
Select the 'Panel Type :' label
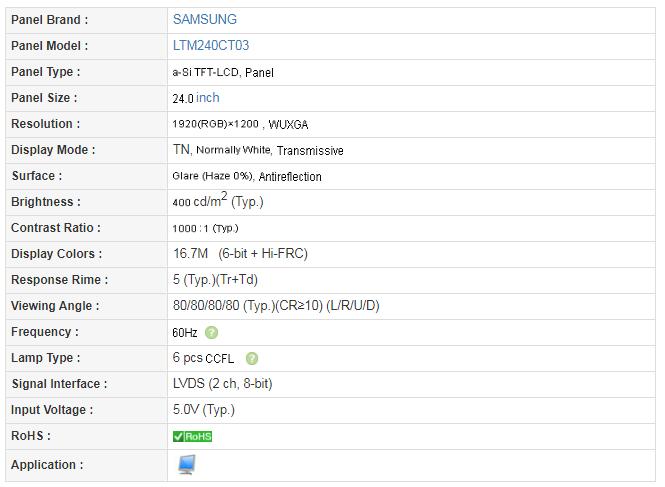45,72
